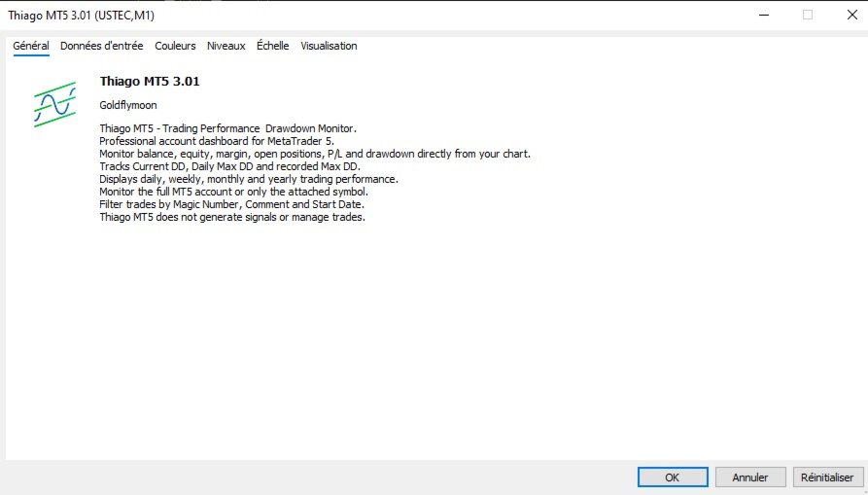Image resolution: width=868 pixels, height=495 pixels.
Task: Click the line 'Thiago MT5 does not generate signals or manage trades.'
Action: (232, 217)
